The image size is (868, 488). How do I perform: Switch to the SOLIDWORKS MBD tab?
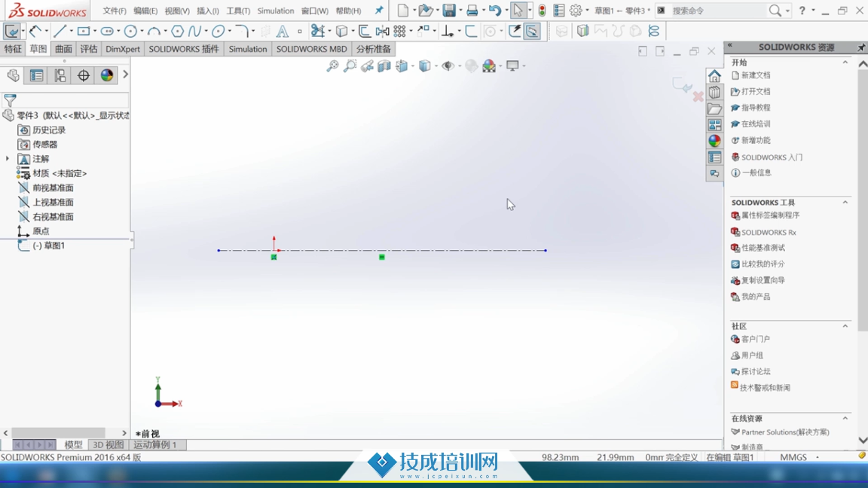click(312, 49)
